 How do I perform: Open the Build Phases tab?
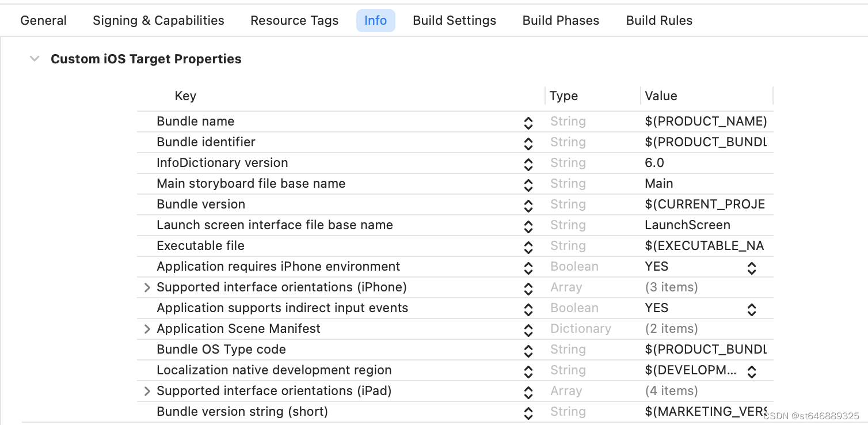(561, 21)
